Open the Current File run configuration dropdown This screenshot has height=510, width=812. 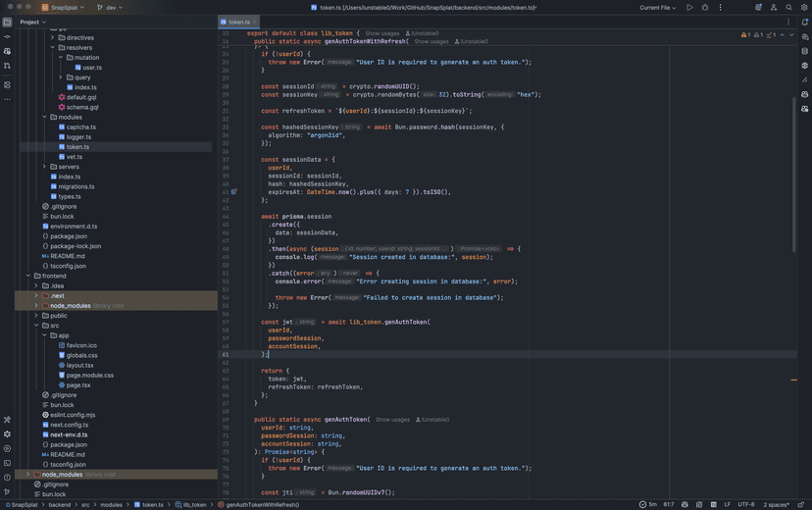coord(659,7)
